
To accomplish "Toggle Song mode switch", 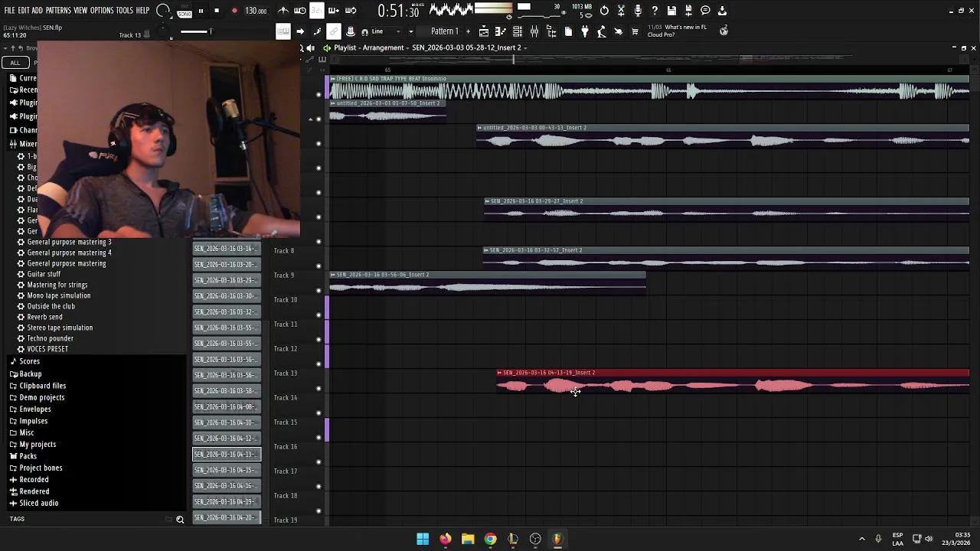I will click(x=185, y=11).
